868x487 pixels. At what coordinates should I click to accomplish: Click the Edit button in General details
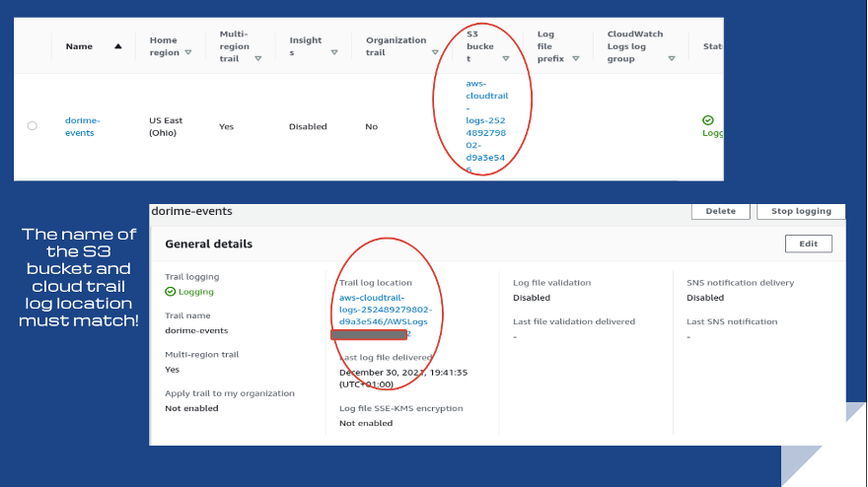pos(808,243)
